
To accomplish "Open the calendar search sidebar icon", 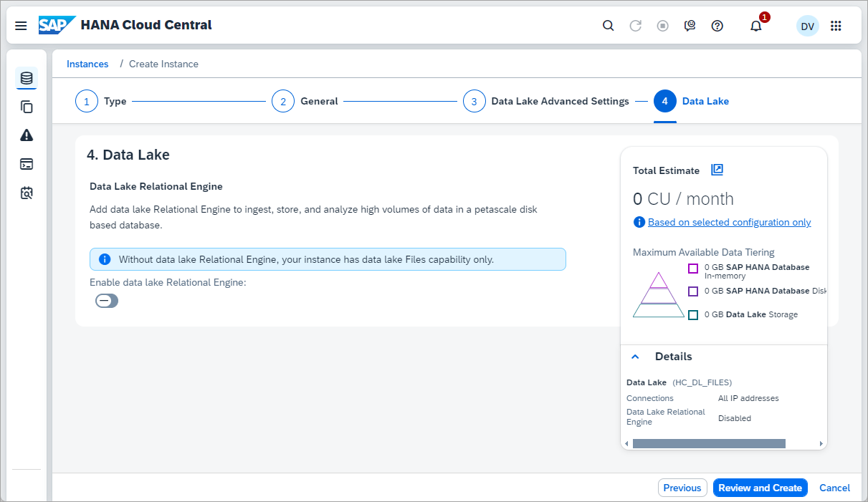I will (27, 193).
